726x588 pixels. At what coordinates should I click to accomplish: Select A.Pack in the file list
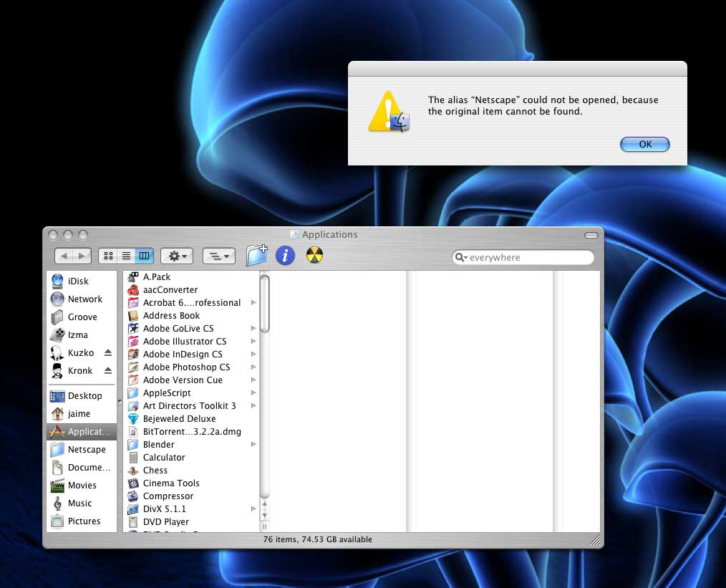pos(192,277)
